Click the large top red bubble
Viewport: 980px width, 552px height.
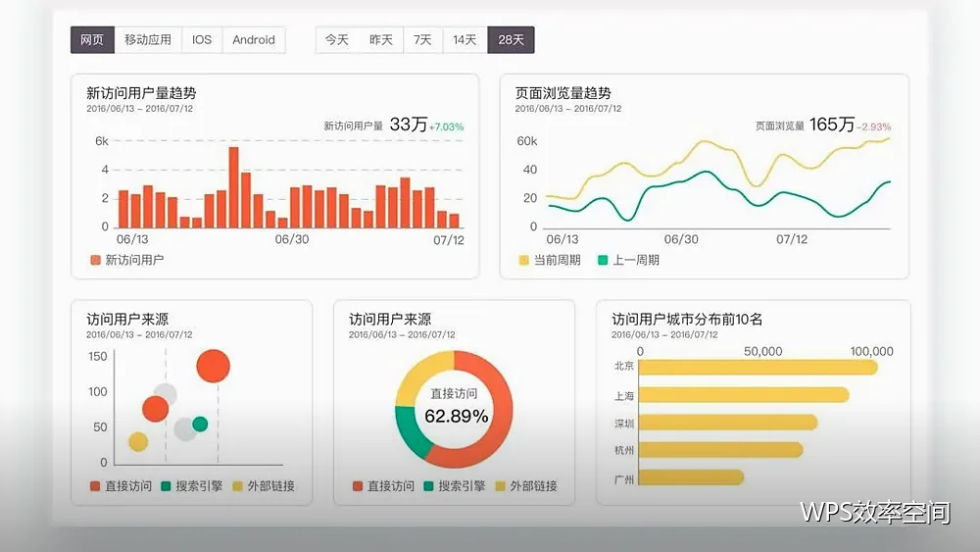coord(213,366)
